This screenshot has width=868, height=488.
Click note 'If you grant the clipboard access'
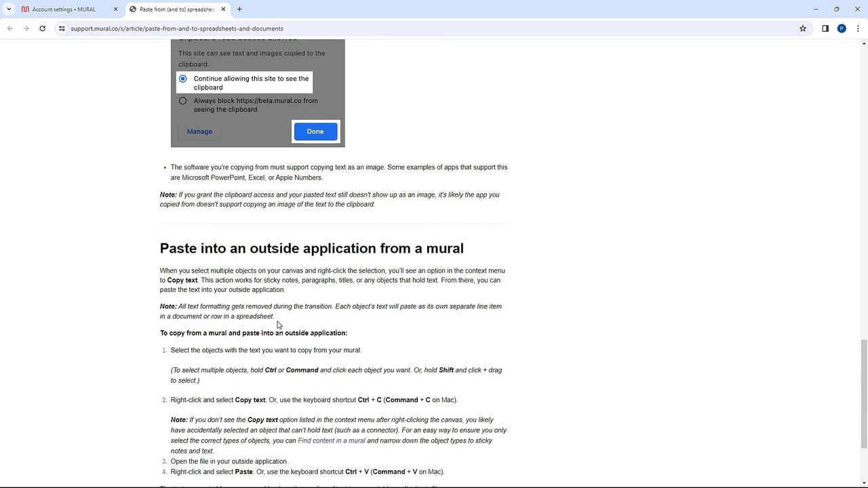click(330, 199)
